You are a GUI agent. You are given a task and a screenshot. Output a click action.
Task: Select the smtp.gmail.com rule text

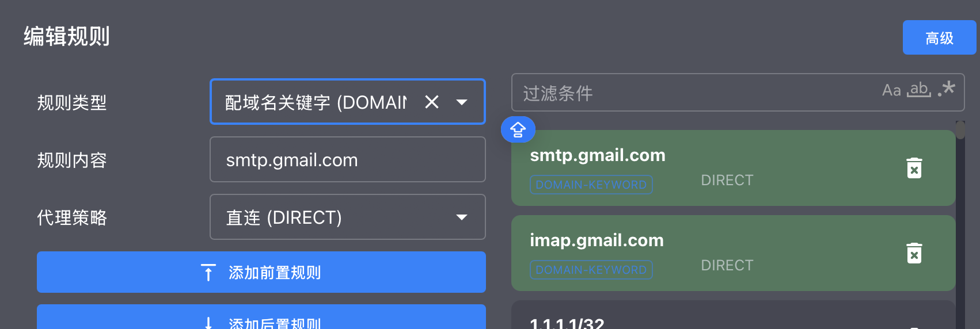598,155
